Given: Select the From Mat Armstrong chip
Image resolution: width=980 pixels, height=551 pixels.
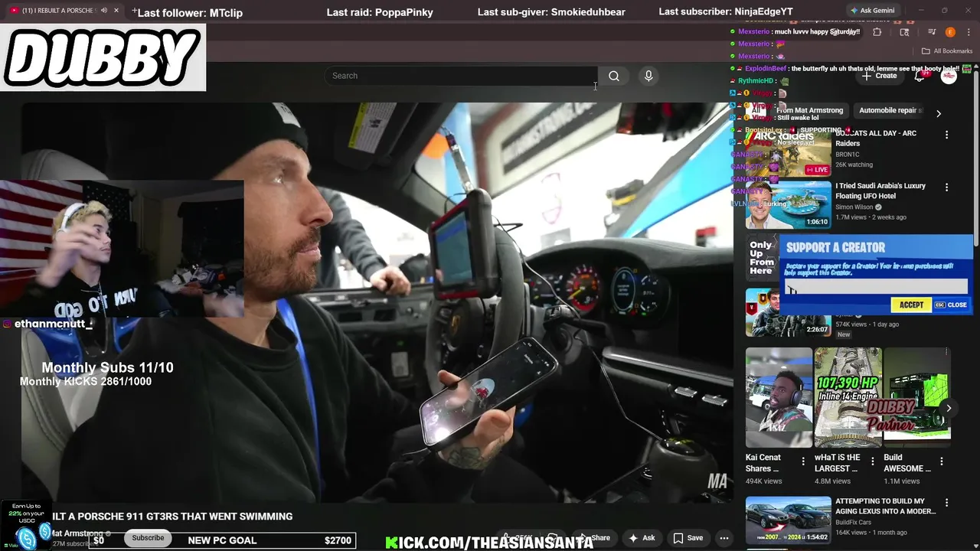Looking at the screenshot, I should point(809,110).
